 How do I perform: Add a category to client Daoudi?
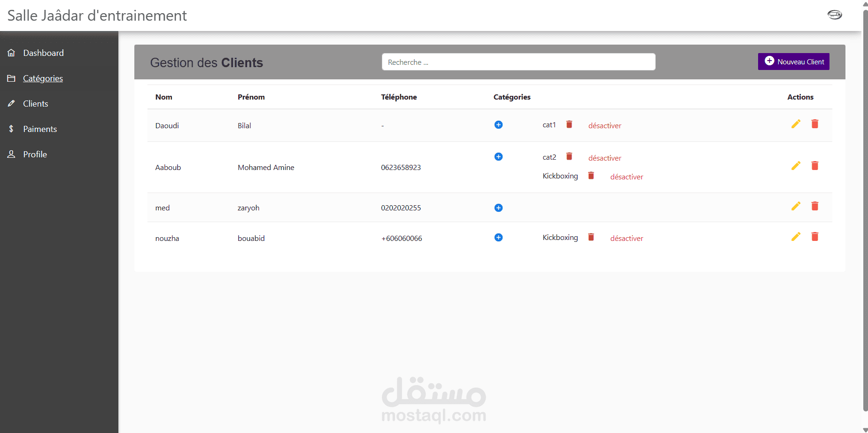[498, 124]
